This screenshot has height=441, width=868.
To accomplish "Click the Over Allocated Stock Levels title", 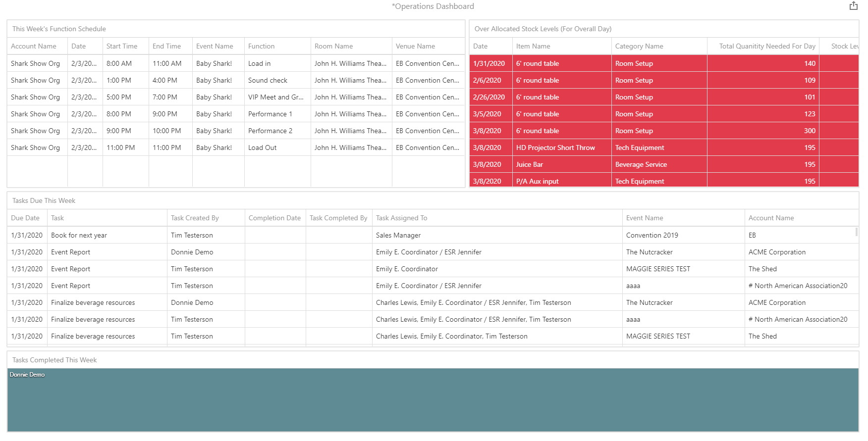I will click(543, 29).
